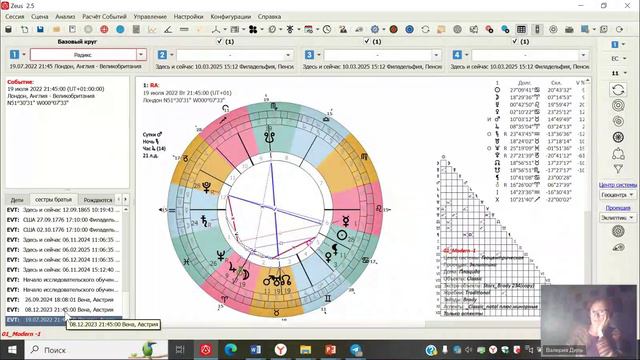640x360 pixels.
Task: Open Word from the taskbar
Action: point(256,350)
